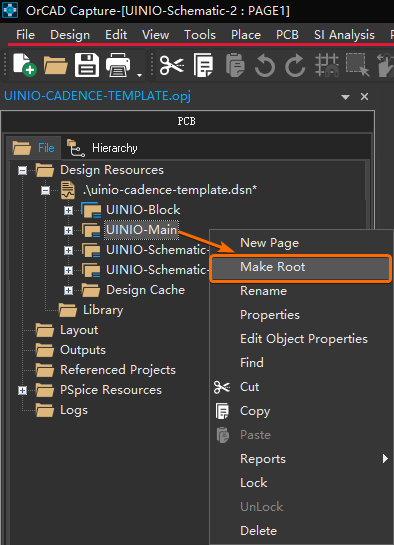Expand the PSpice Resources folder
Image resolution: width=394 pixels, height=545 pixels.
(23, 390)
